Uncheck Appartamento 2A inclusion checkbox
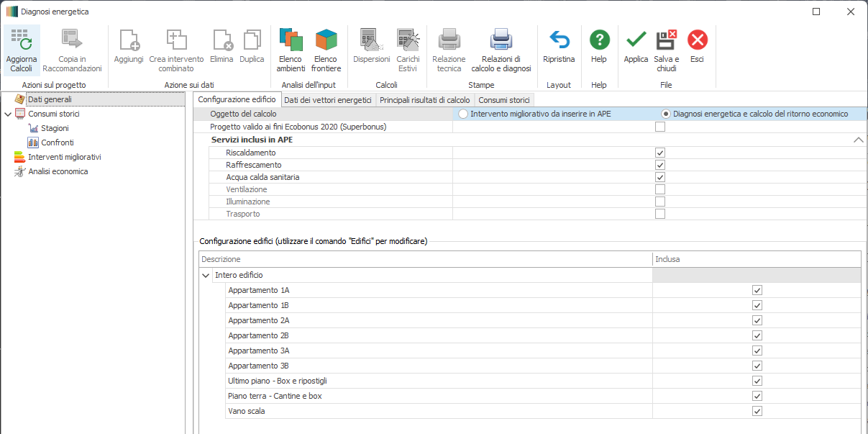The height and width of the screenshot is (434, 868). (757, 320)
